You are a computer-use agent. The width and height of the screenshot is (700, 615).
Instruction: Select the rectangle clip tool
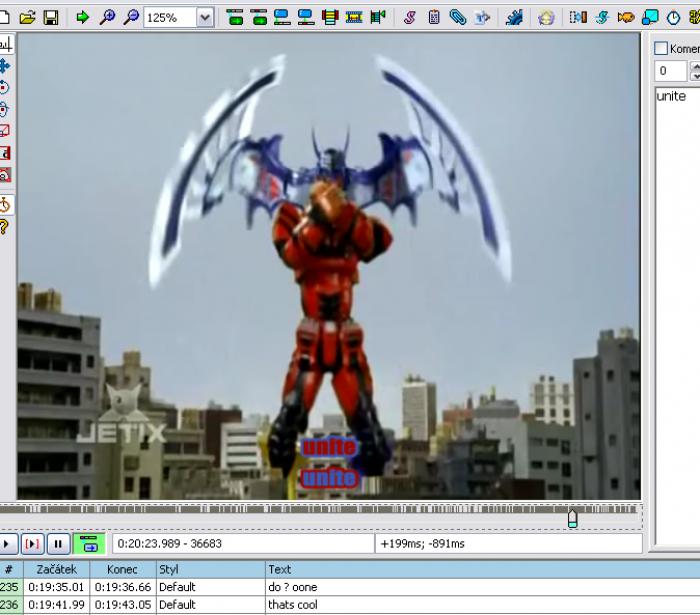click(4, 153)
